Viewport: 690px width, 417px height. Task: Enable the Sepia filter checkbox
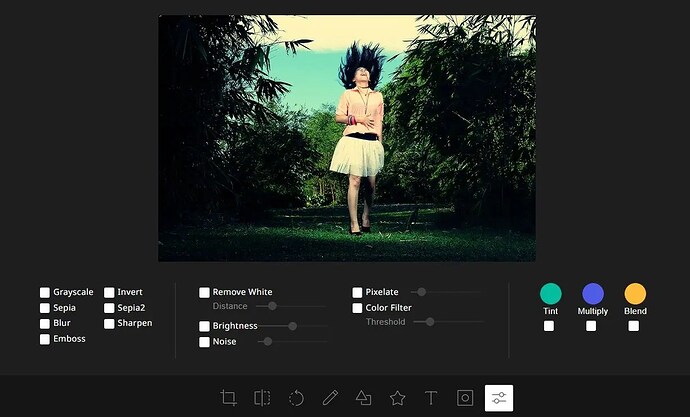(45, 308)
